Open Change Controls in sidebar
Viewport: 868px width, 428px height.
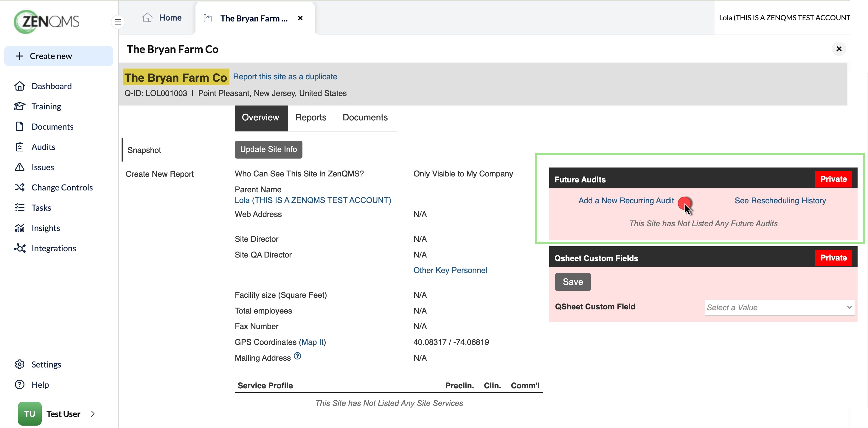62,187
